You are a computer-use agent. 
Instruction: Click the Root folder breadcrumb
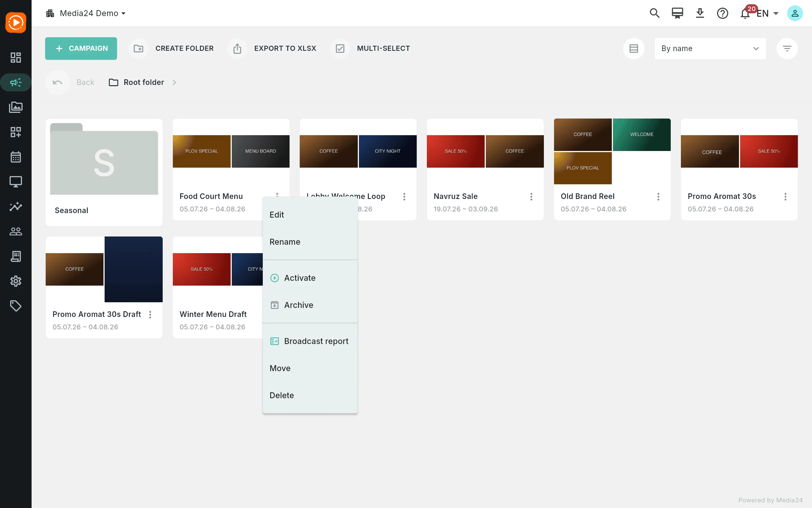136,82
